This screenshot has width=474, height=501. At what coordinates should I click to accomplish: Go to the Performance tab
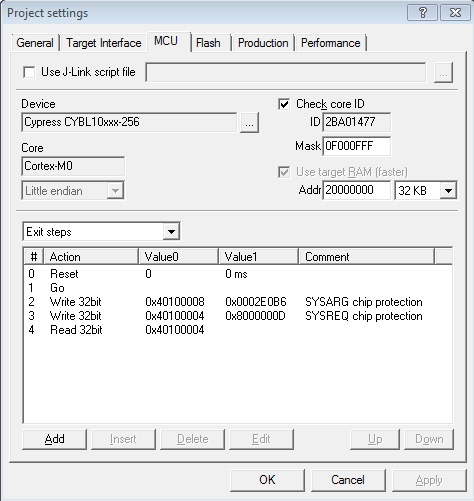tap(331, 43)
